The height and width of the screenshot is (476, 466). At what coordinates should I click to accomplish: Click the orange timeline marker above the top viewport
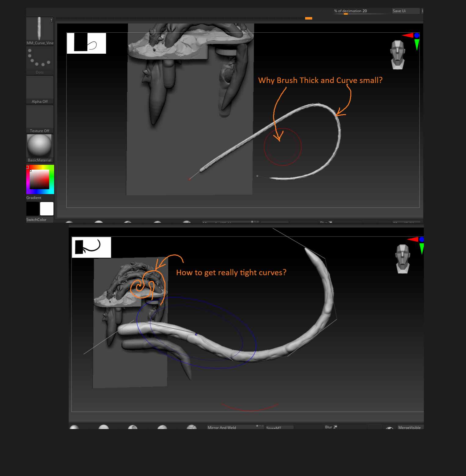coord(309,18)
